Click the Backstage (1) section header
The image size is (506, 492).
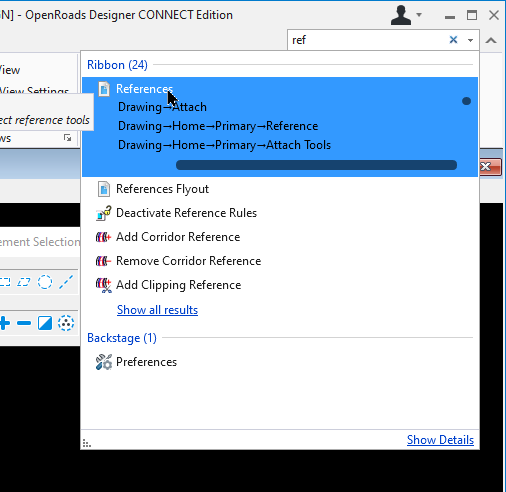coord(122,338)
